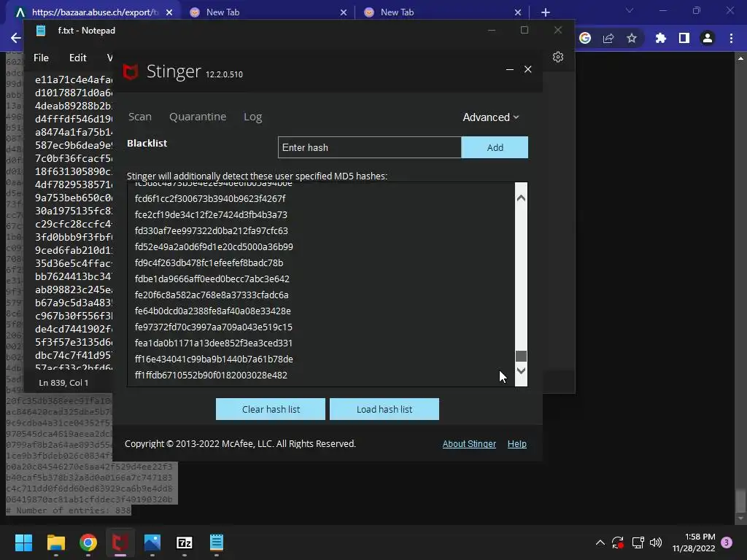Select hash fcd6f1cc2f300673b3940b9623f4267f

tap(210, 198)
